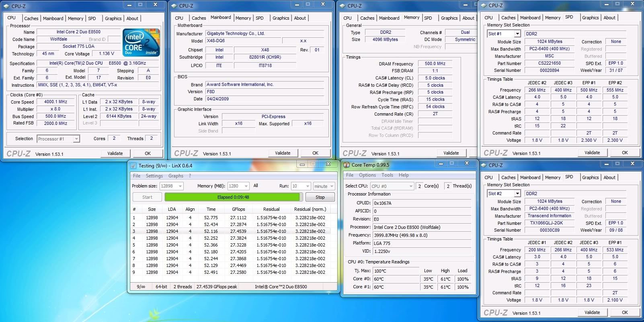The height and width of the screenshot is (322, 644).
Task: Open the Slot #1 memory slot dropdown
Action: (x=517, y=34)
